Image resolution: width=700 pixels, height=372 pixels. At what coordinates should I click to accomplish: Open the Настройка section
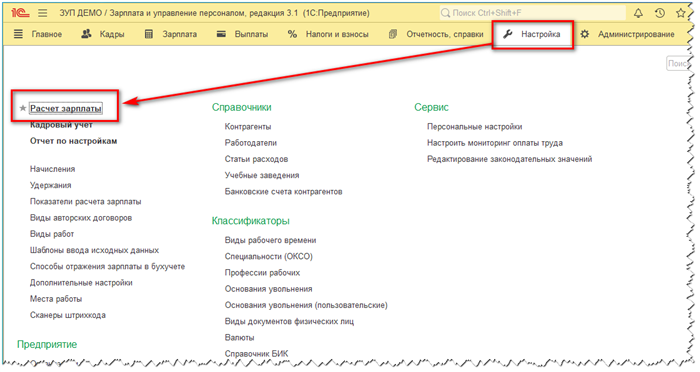coord(541,34)
